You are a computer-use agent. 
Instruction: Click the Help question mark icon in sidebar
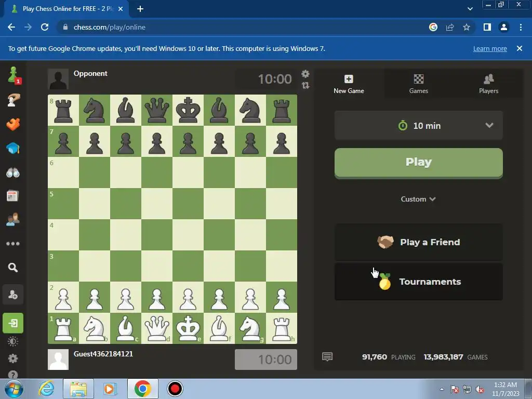tap(13, 375)
